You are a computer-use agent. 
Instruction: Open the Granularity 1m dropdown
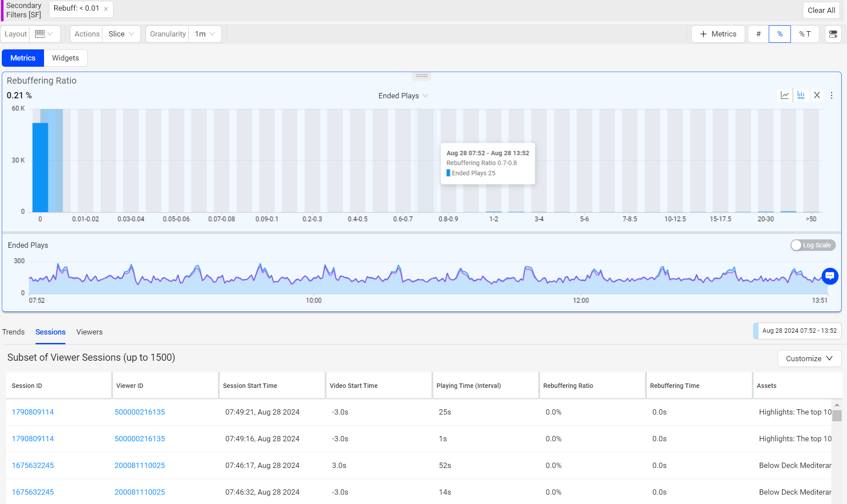(205, 34)
